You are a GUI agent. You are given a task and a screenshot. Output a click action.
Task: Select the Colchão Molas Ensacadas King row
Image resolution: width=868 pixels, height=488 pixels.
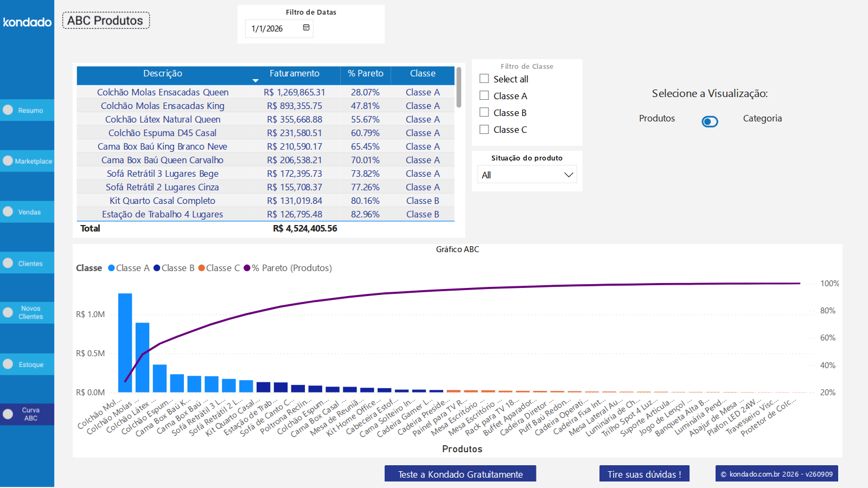[x=266, y=106]
